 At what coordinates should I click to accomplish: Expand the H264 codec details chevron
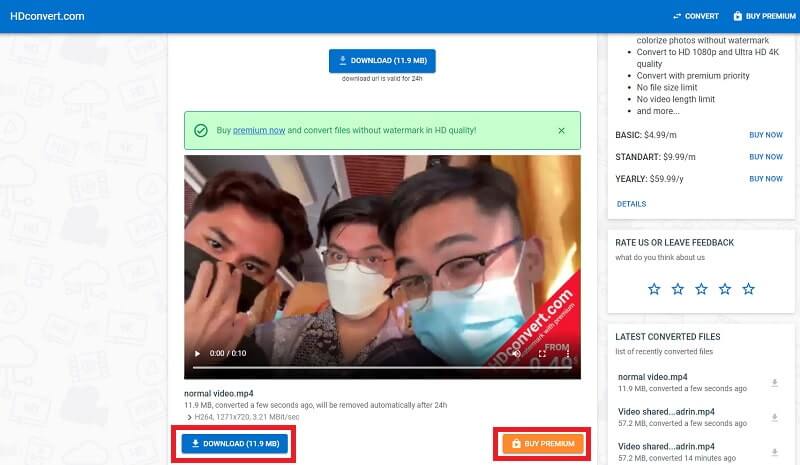click(189, 418)
